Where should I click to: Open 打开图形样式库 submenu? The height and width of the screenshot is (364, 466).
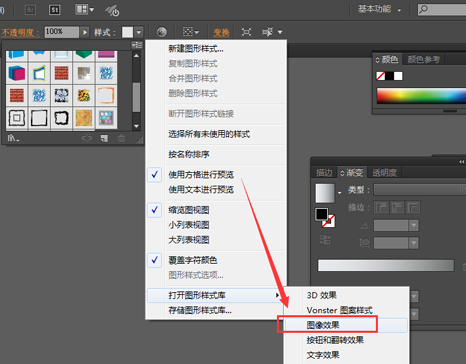pyautogui.click(x=215, y=295)
